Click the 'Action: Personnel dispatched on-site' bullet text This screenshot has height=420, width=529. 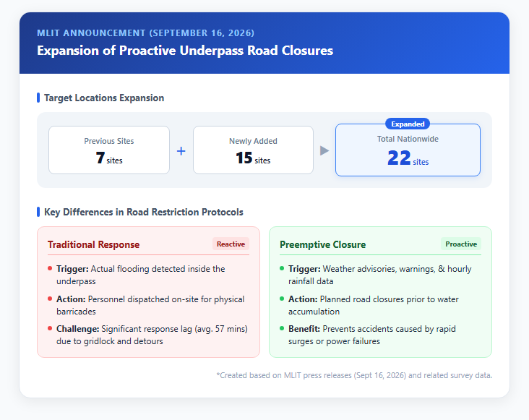click(150, 305)
